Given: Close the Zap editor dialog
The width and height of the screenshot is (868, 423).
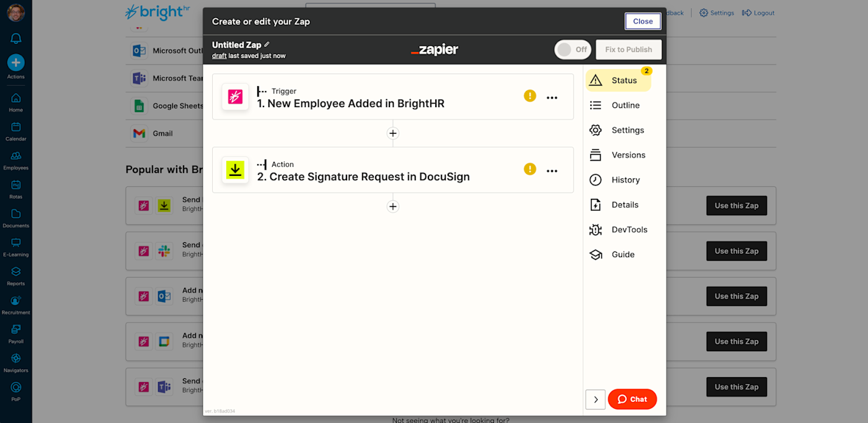Looking at the screenshot, I should [x=643, y=21].
